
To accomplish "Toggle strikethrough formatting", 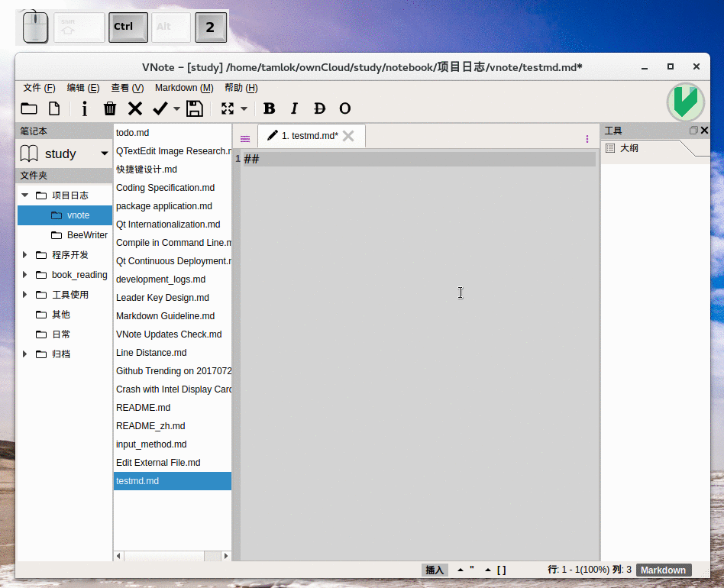I will coord(320,108).
